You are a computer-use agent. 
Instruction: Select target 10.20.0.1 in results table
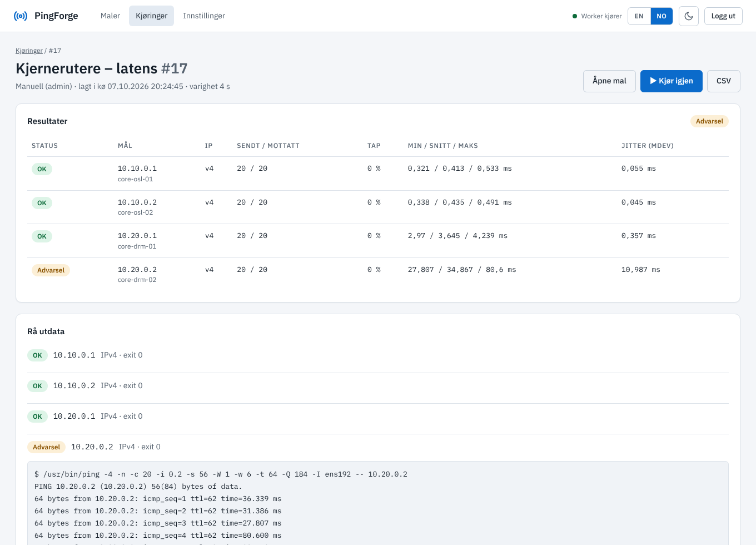click(137, 236)
